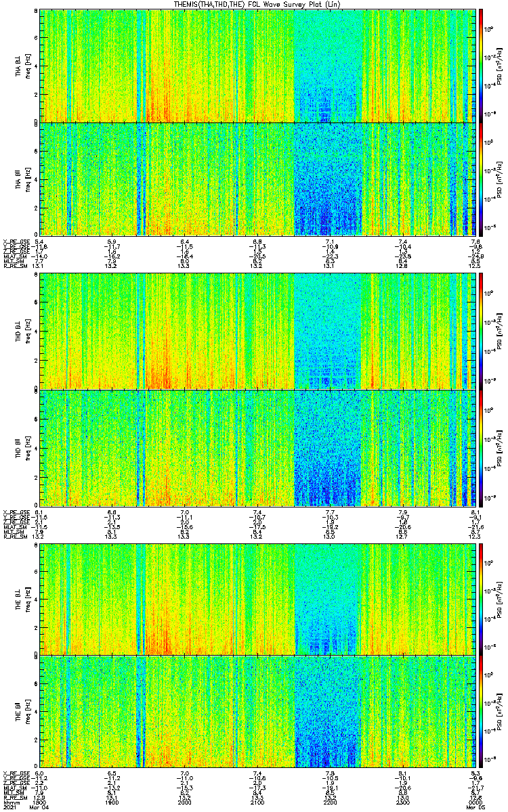Click the 'THD B∥ freq [Hz]' y-axis label
508x812 pixels.
[x=24, y=447]
